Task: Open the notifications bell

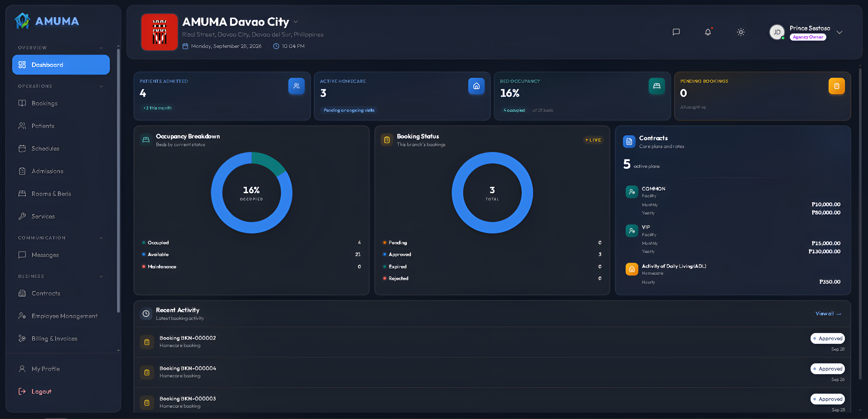Action: pos(708,32)
